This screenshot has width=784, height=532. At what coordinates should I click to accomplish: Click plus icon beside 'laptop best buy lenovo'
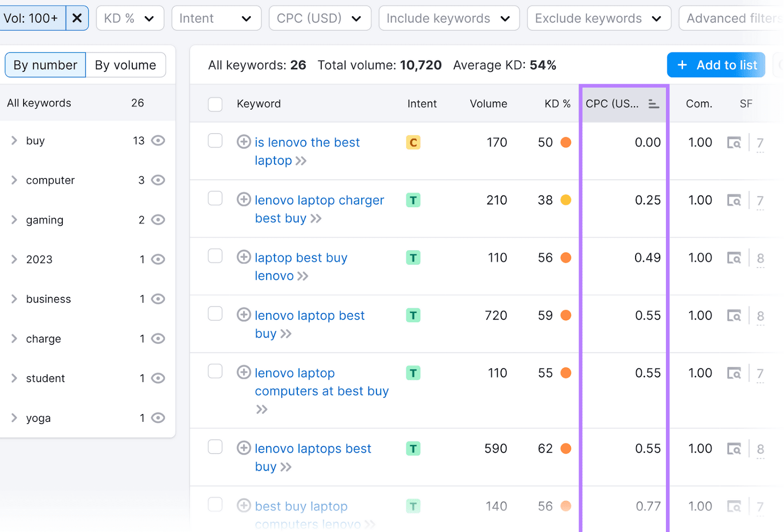point(244,257)
